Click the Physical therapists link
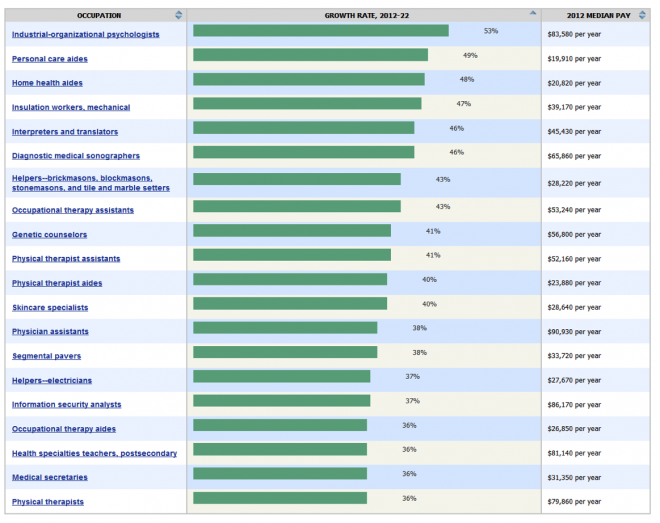 [48, 502]
